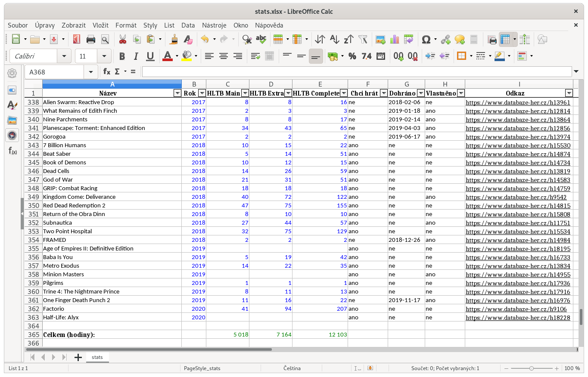The height and width of the screenshot is (377, 588).
Task: Open the Odkaz column filter dropdown
Action: tap(569, 93)
